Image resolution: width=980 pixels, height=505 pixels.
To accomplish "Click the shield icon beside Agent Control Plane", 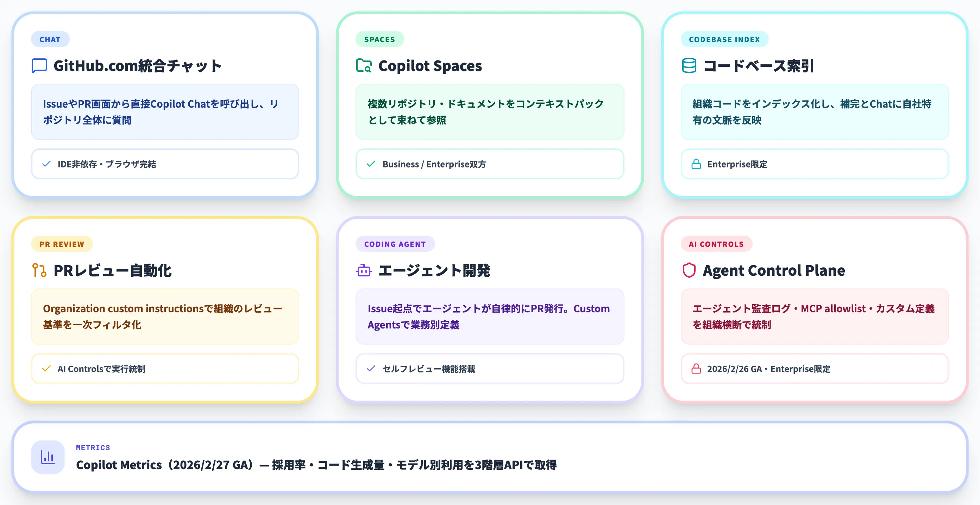I will pyautogui.click(x=689, y=270).
